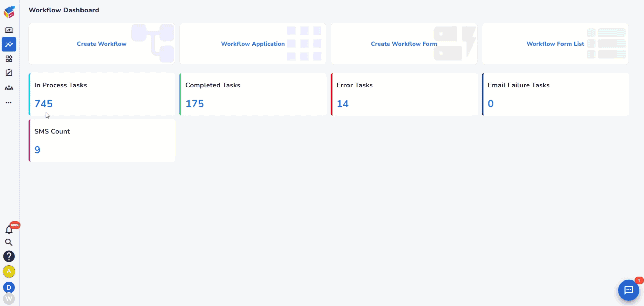Open the screen share laptop icon
Image resolution: width=644 pixels, height=306 pixels.
[9, 30]
